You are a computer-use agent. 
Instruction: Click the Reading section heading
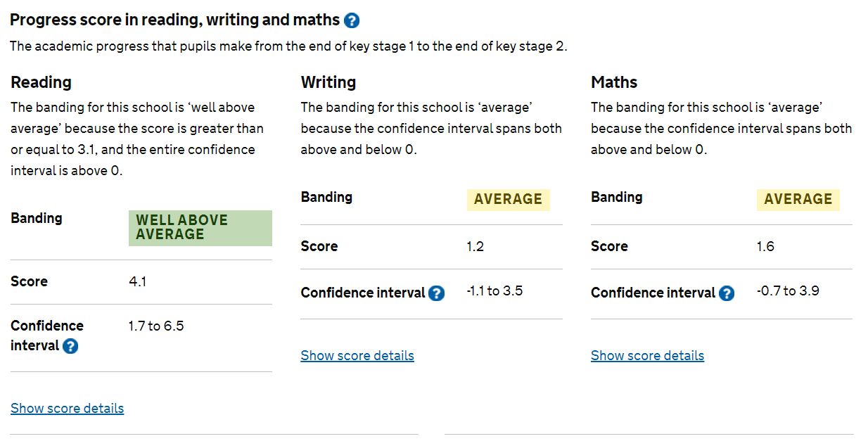[x=41, y=83]
